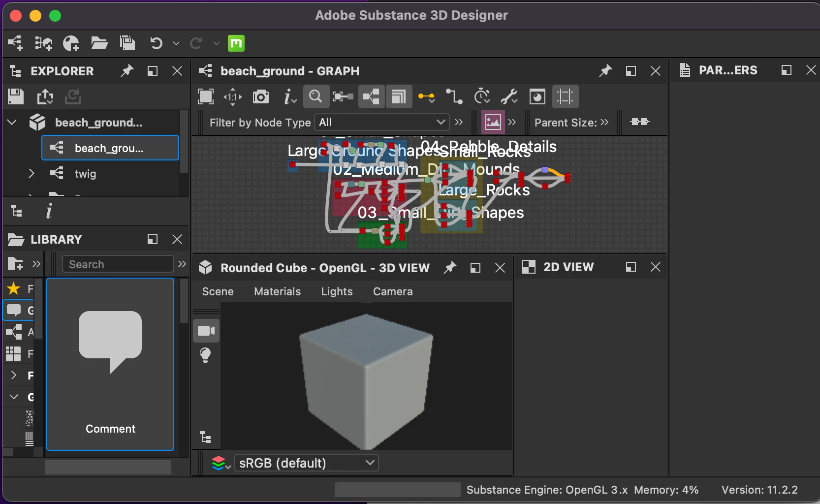Open the Materials menu in 3D View
820x504 pixels.
pos(277,291)
